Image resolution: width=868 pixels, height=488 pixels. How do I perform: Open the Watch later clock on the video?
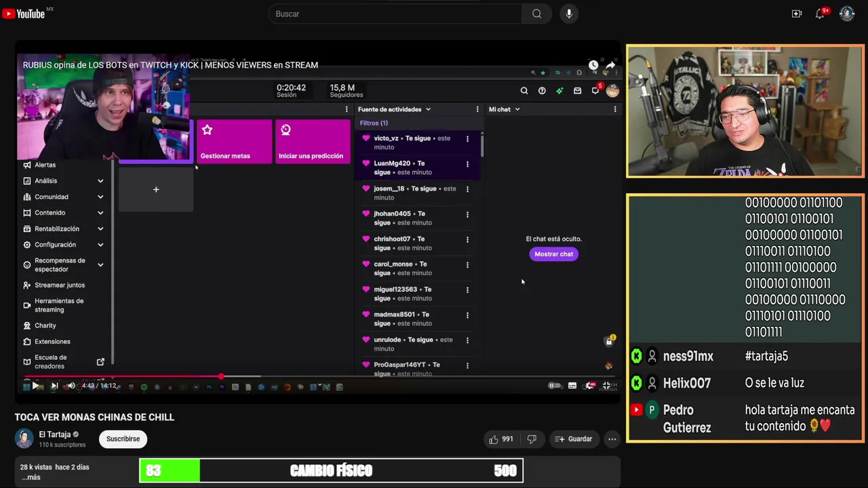[593, 65]
